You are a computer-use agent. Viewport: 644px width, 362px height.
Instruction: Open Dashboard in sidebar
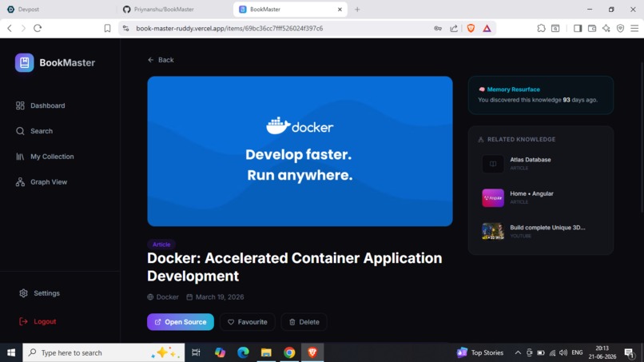coord(40,105)
